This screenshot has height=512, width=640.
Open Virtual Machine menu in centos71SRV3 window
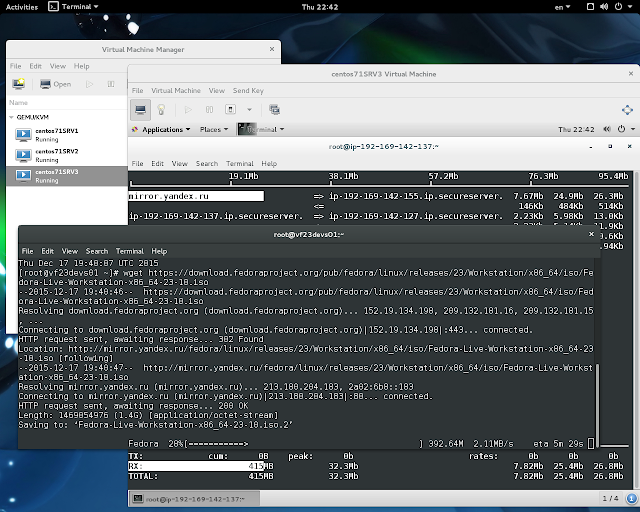point(176,91)
